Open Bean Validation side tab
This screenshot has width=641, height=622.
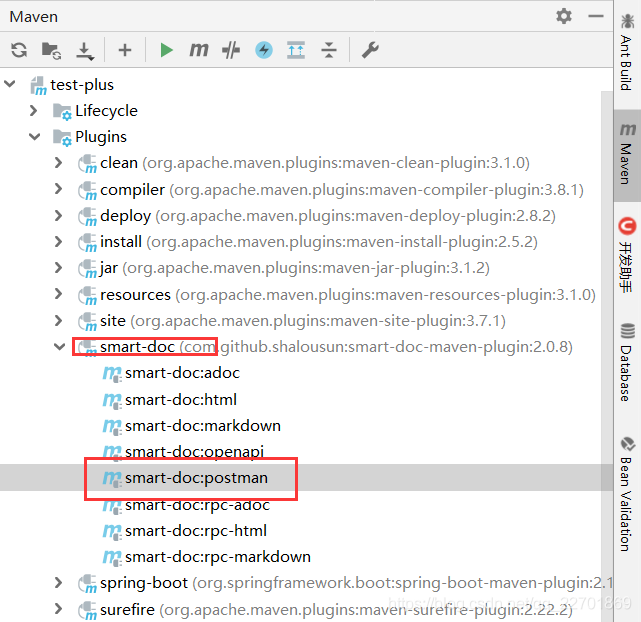click(x=627, y=494)
